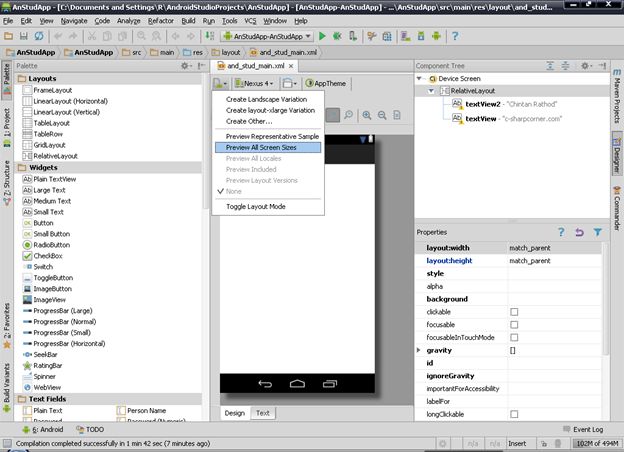This screenshot has height=452, width=624.
Task: Open file via toolbar folder icon
Action: pyautogui.click(x=8, y=36)
